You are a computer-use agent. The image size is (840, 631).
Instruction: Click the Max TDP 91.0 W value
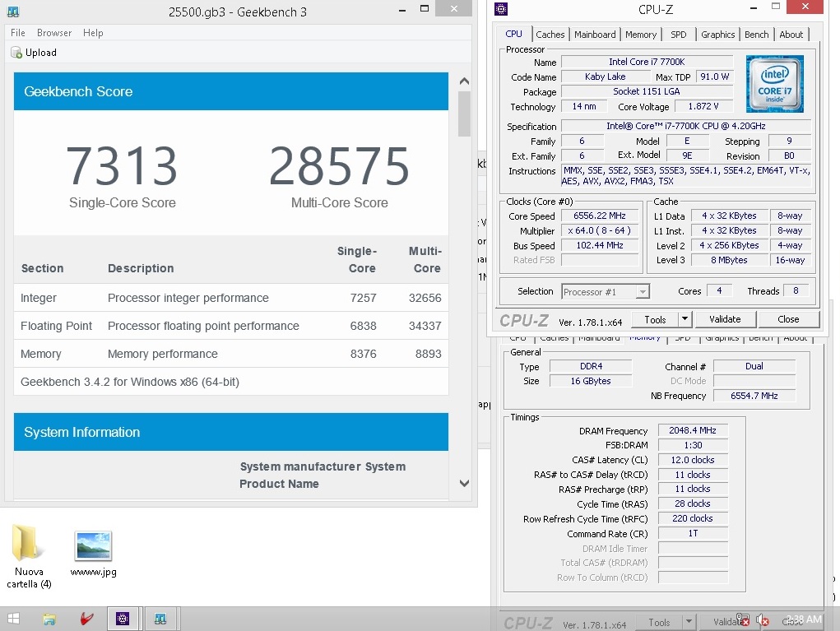click(x=715, y=77)
